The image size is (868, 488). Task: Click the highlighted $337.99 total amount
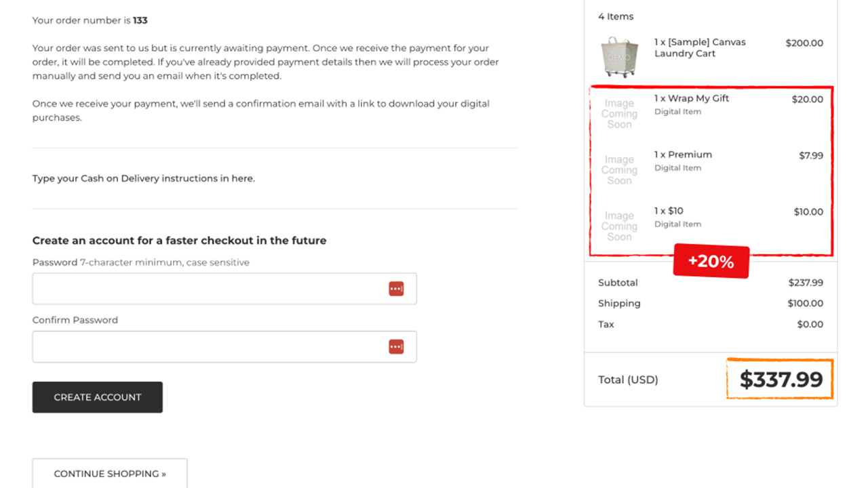[x=781, y=380]
